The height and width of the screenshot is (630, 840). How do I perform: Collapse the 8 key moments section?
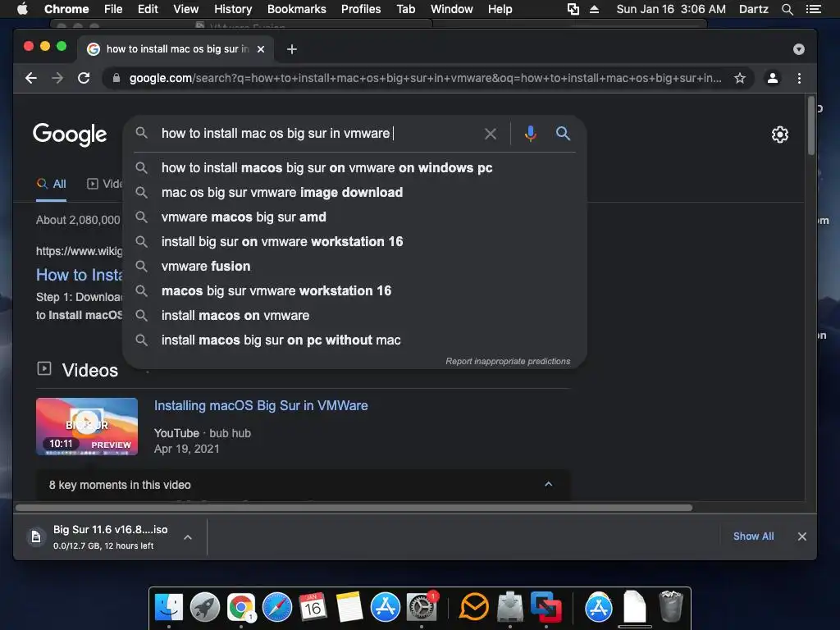549,484
